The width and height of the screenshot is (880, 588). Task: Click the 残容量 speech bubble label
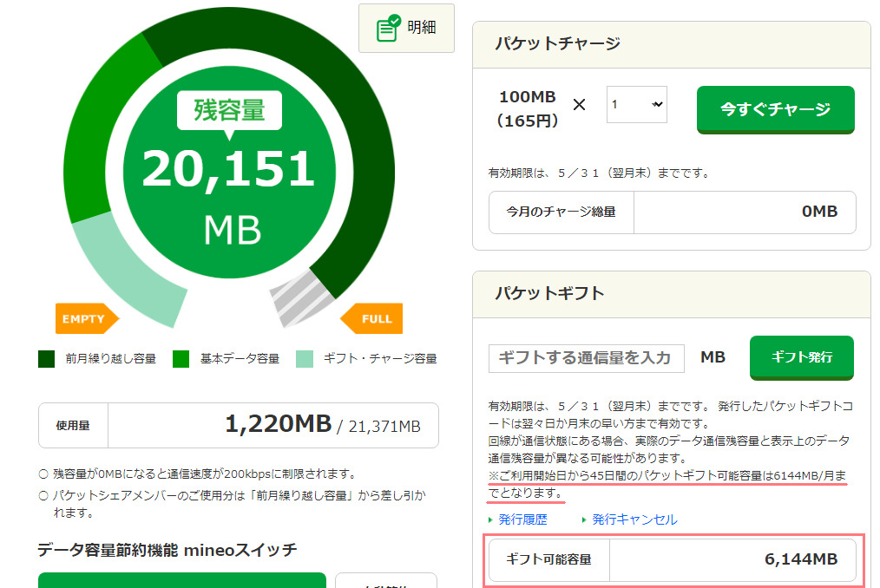click(229, 110)
